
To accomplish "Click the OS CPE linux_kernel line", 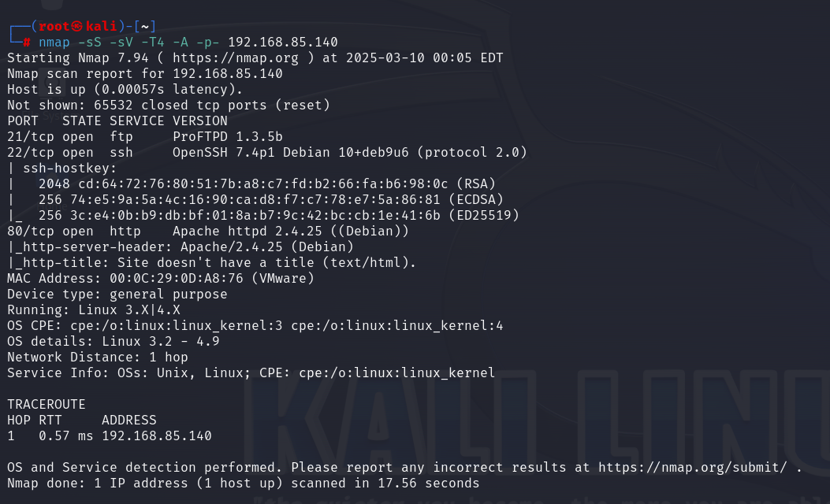I will coord(255,325).
